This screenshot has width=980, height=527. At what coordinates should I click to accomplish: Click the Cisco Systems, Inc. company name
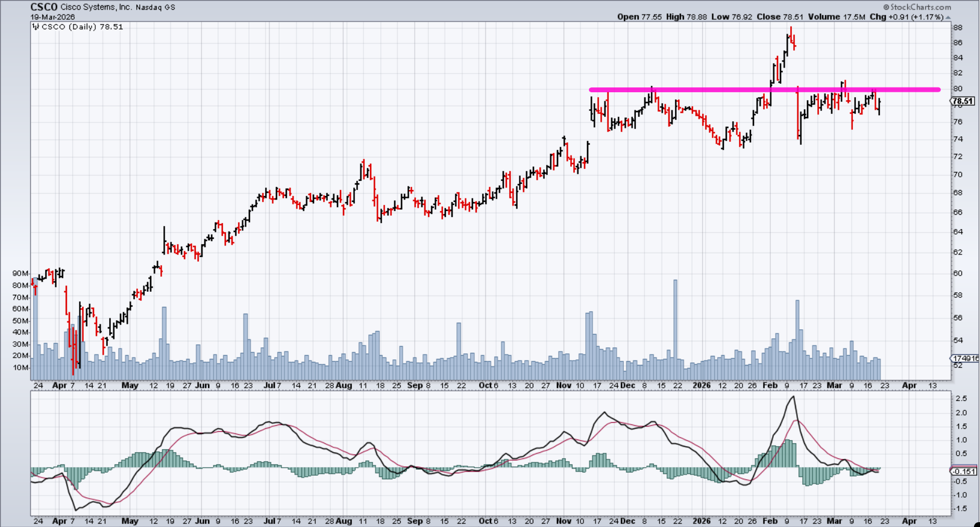(x=95, y=7)
